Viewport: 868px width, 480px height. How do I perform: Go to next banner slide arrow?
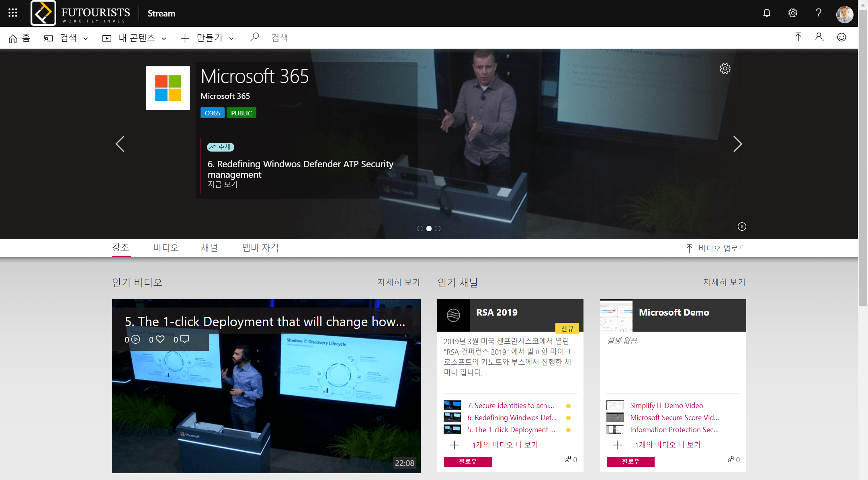(737, 144)
